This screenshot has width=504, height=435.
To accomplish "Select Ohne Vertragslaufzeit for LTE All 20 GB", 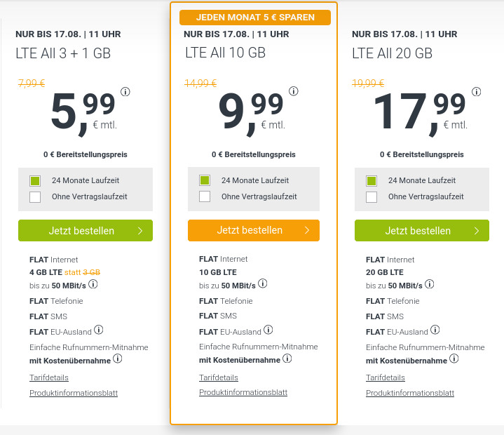I will coord(372,197).
